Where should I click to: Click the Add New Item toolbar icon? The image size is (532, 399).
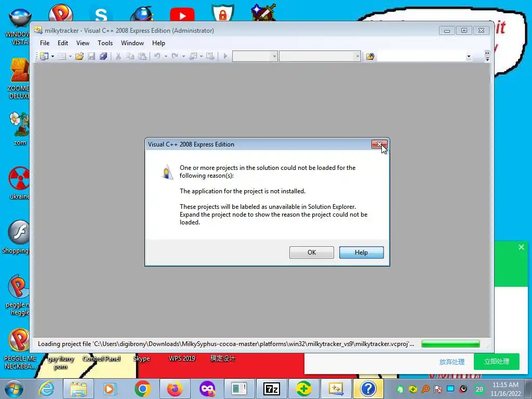tap(62, 56)
